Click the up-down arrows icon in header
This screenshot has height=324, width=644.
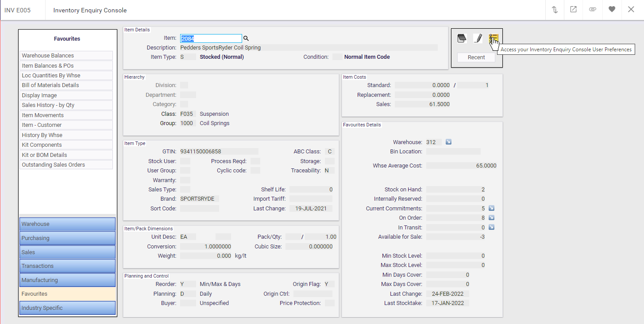click(555, 9)
